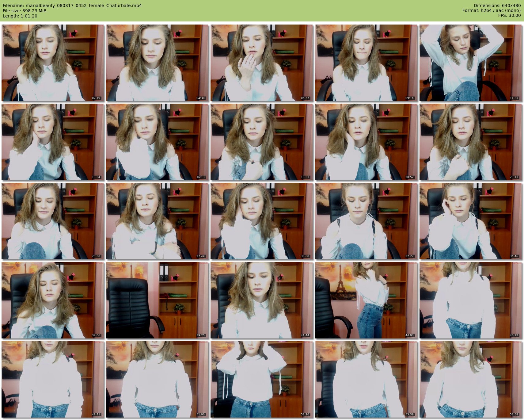Select the frame at 06:57
This screenshot has height=420, width=524.
262,63
